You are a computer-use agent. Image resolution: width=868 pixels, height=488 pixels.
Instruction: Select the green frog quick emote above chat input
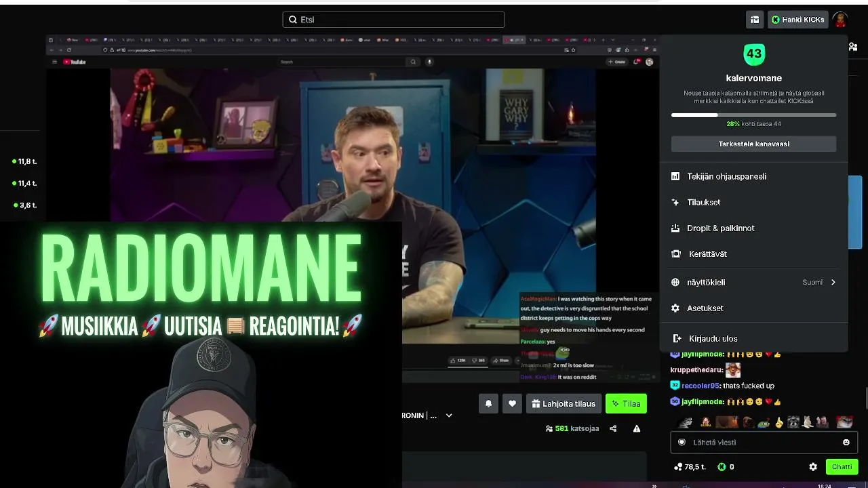[764, 423]
